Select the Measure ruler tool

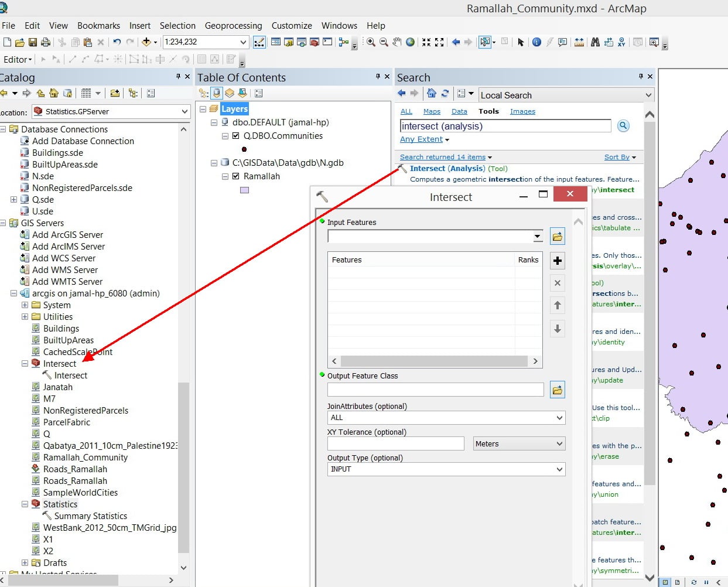579,42
